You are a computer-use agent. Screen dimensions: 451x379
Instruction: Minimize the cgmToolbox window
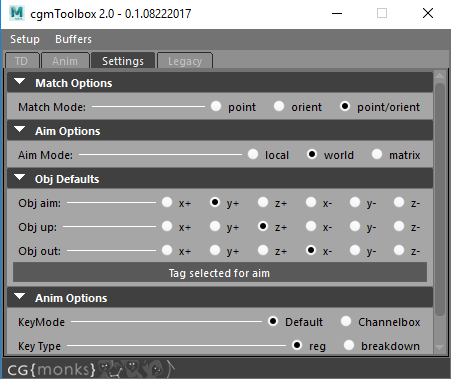[x=337, y=14]
